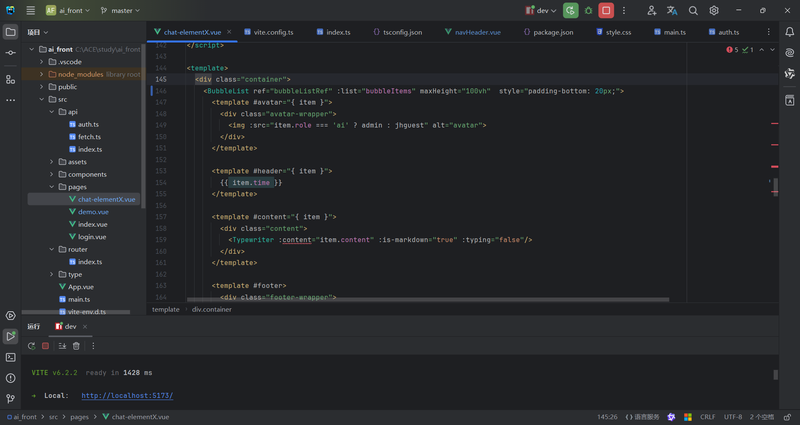The height and width of the screenshot is (425, 800).
Task: Stop dev in the Run panel toolbar
Action: click(x=45, y=346)
